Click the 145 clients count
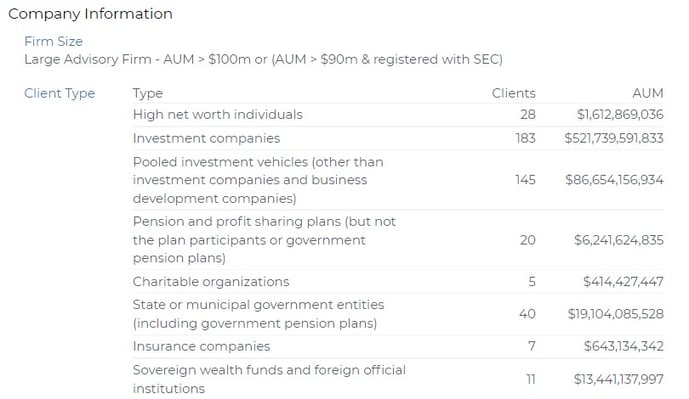This screenshot has height=399, width=689. pyautogui.click(x=526, y=180)
